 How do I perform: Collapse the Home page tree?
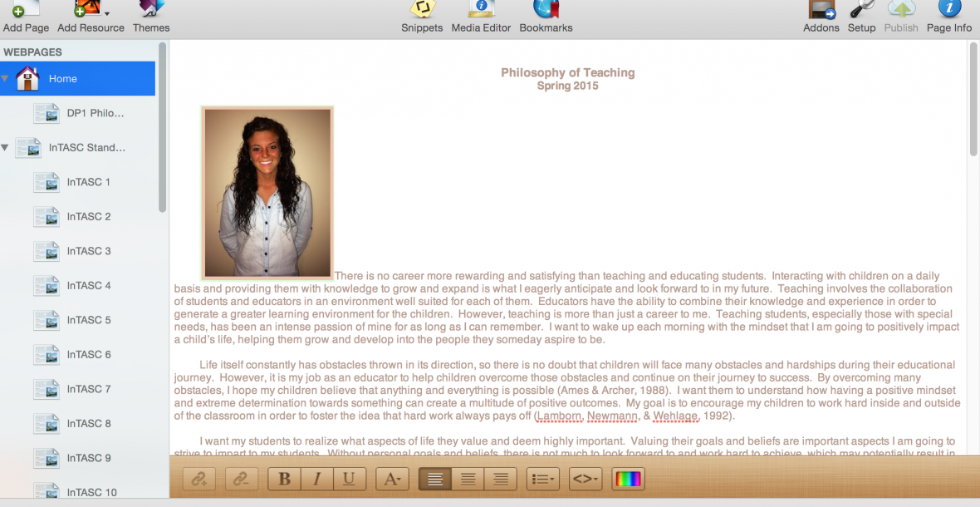tap(6, 79)
